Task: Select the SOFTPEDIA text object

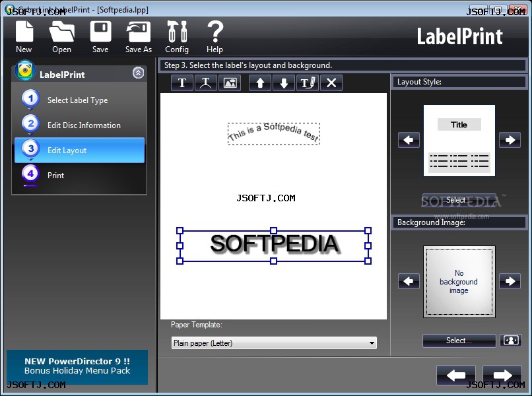Action: 274,246
